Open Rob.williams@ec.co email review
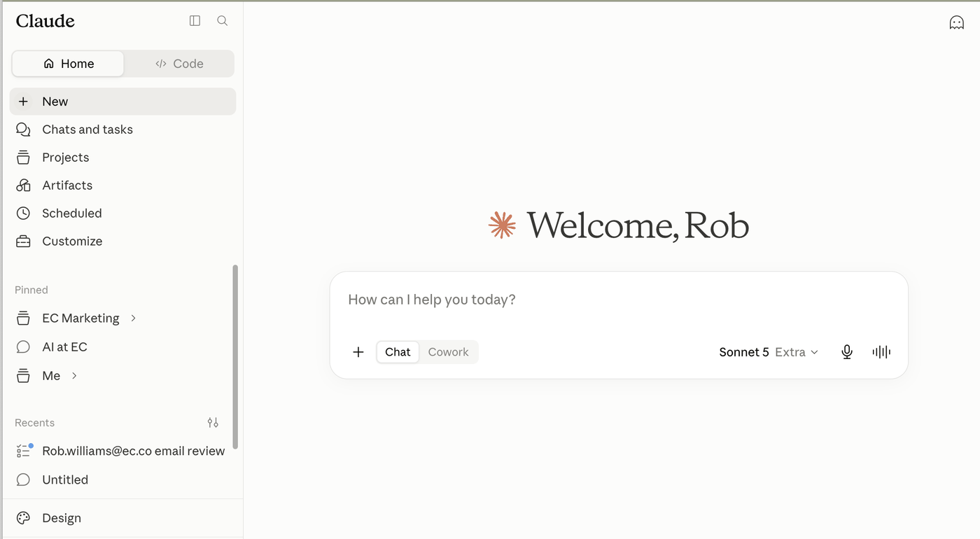This screenshot has width=980, height=539. click(x=119, y=451)
